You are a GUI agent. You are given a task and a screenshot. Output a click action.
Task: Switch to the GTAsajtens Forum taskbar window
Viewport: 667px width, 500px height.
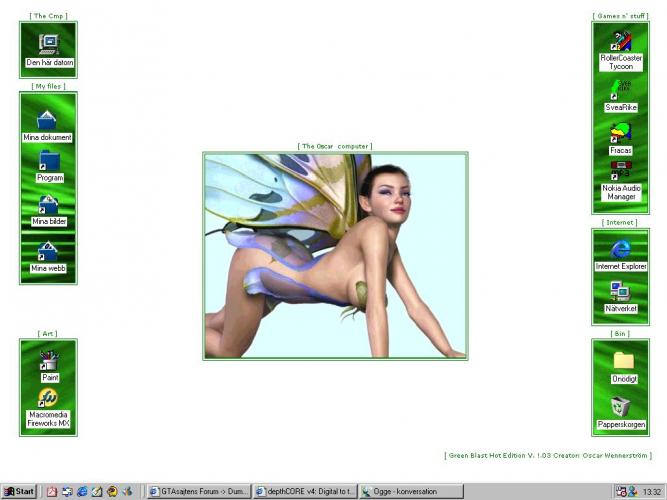coord(198,491)
